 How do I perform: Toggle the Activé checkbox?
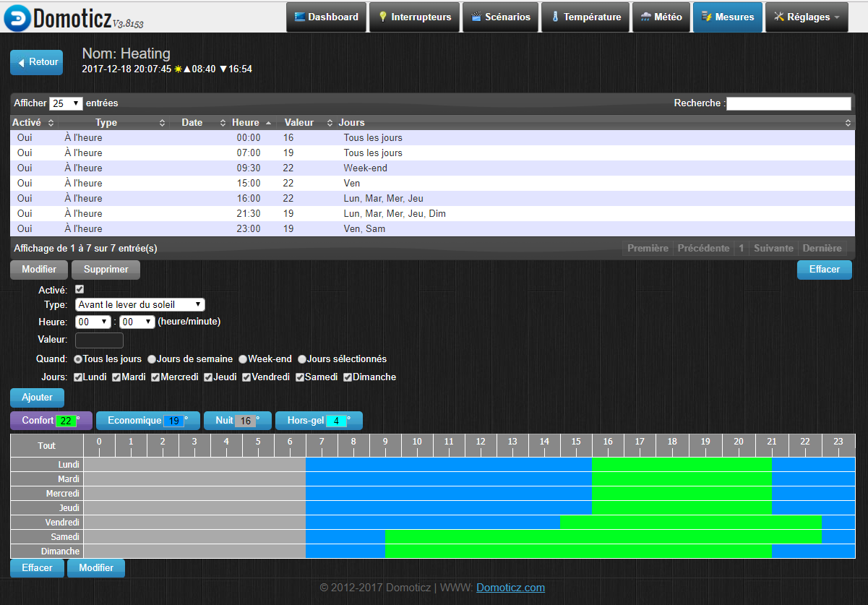point(80,289)
